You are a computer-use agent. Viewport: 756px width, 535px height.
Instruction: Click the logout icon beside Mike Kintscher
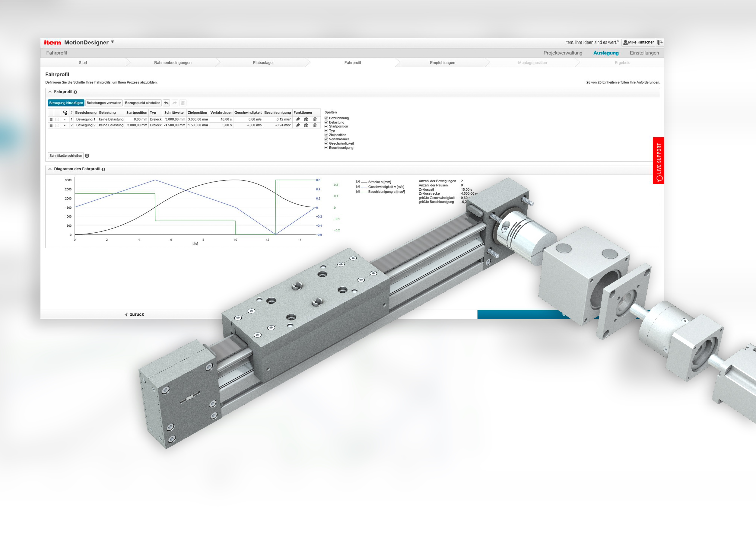[659, 42]
